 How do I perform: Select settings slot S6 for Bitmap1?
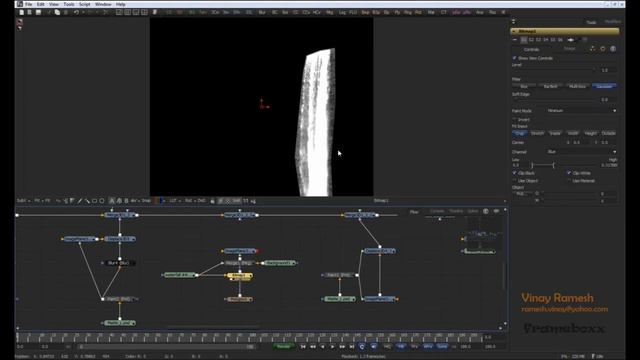pyautogui.click(x=560, y=40)
